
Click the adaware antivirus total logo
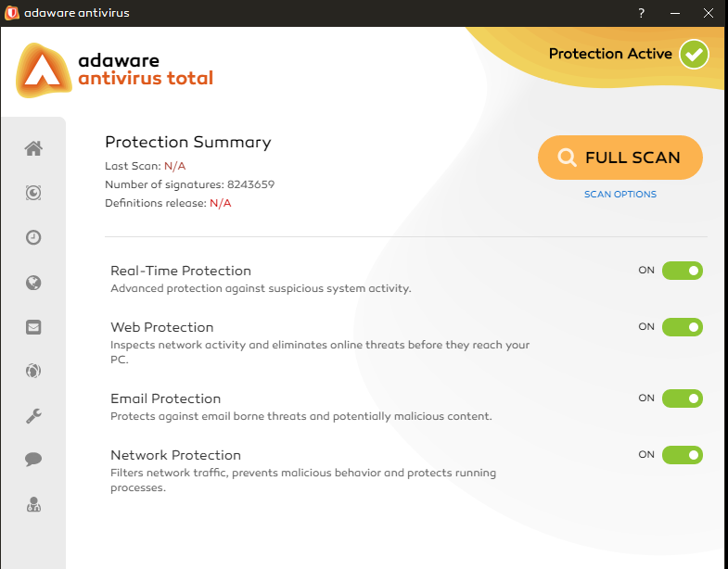pos(114,70)
